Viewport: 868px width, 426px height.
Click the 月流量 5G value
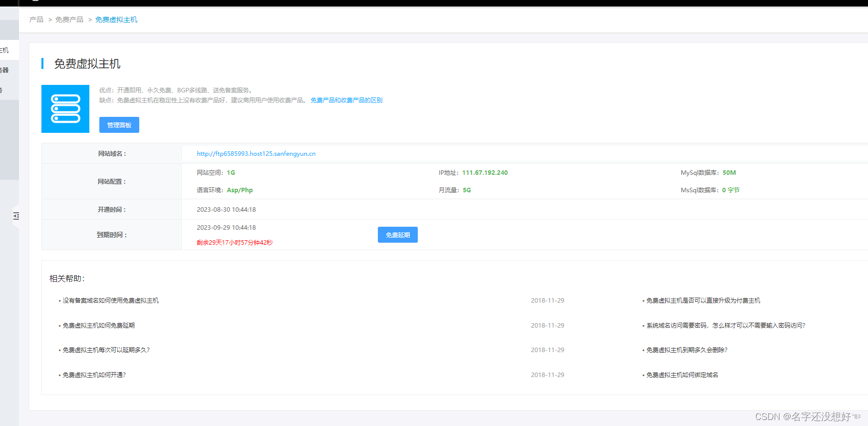(x=467, y=190)
